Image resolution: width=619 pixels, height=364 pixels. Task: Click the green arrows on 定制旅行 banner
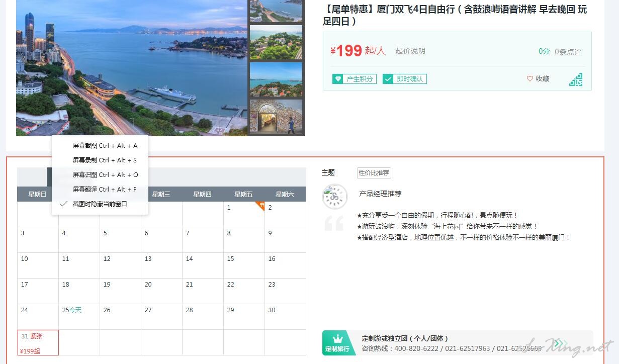pos(561,343)
